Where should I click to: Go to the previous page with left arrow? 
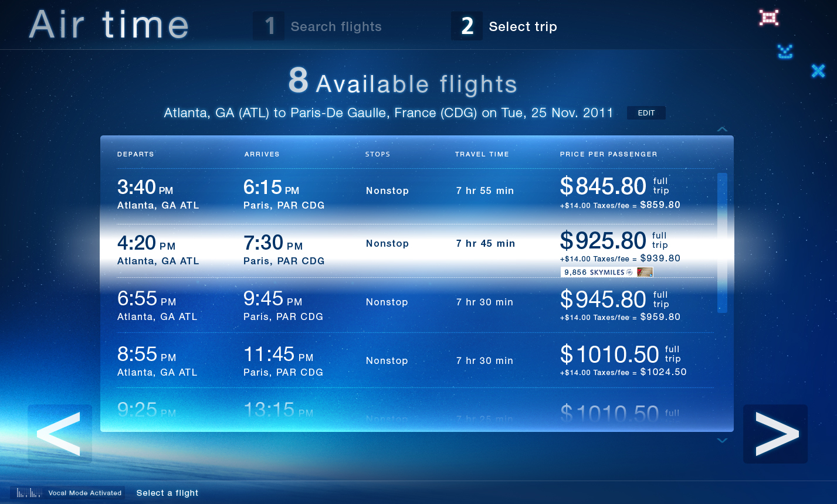pos(60,434)
